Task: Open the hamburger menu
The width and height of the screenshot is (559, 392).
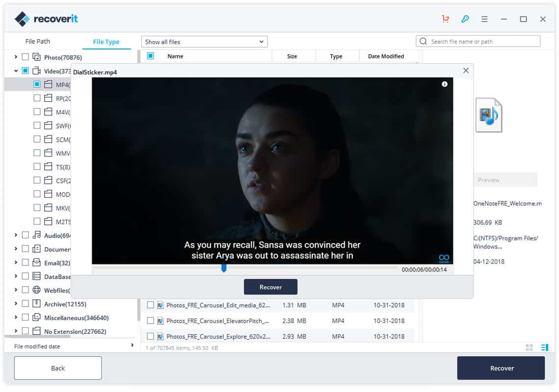Action: click(x=484, y=19)
